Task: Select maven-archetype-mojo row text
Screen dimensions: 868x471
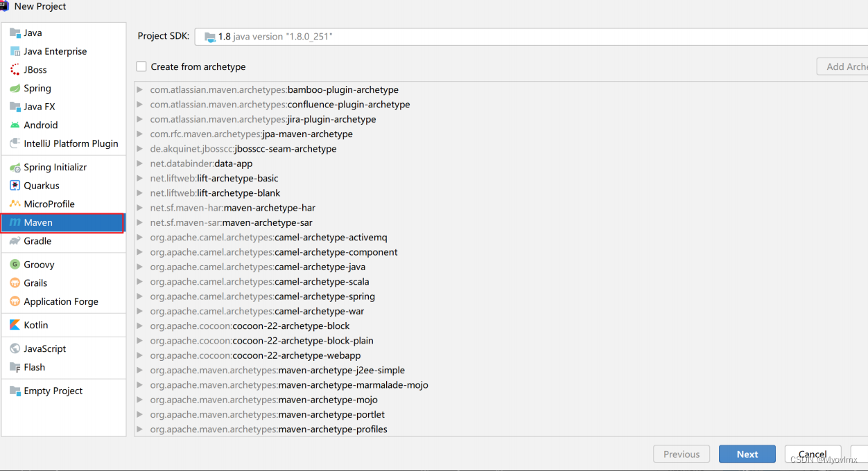Action: 263,400
